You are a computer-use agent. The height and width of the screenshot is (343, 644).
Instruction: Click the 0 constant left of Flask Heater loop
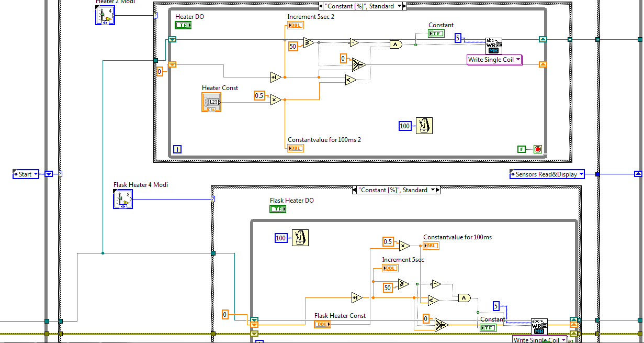click(225, 314)
